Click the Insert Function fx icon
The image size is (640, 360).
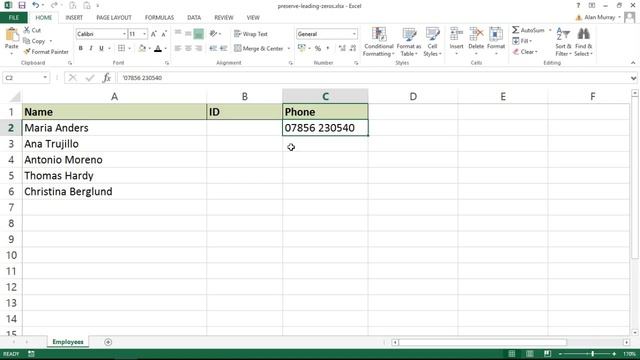tap(107, 78)
